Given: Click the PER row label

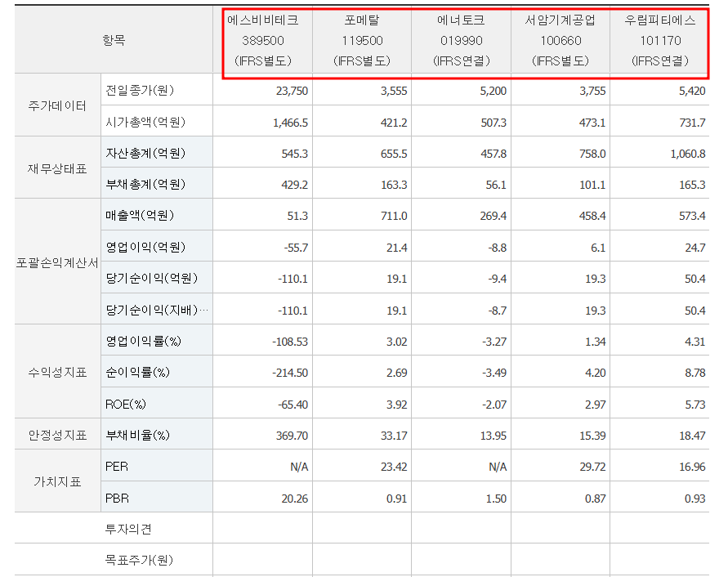Looking at the screenshot, I should (117, 467).
